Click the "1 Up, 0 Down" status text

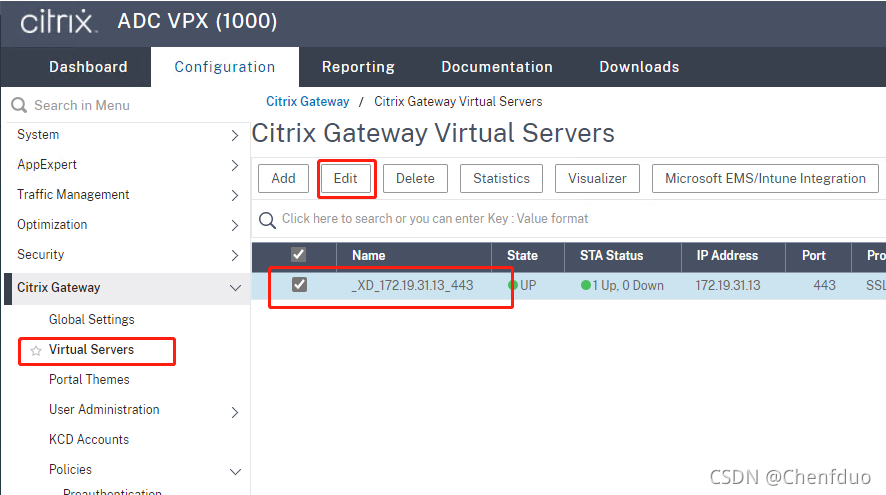click(x=628, y=285)
